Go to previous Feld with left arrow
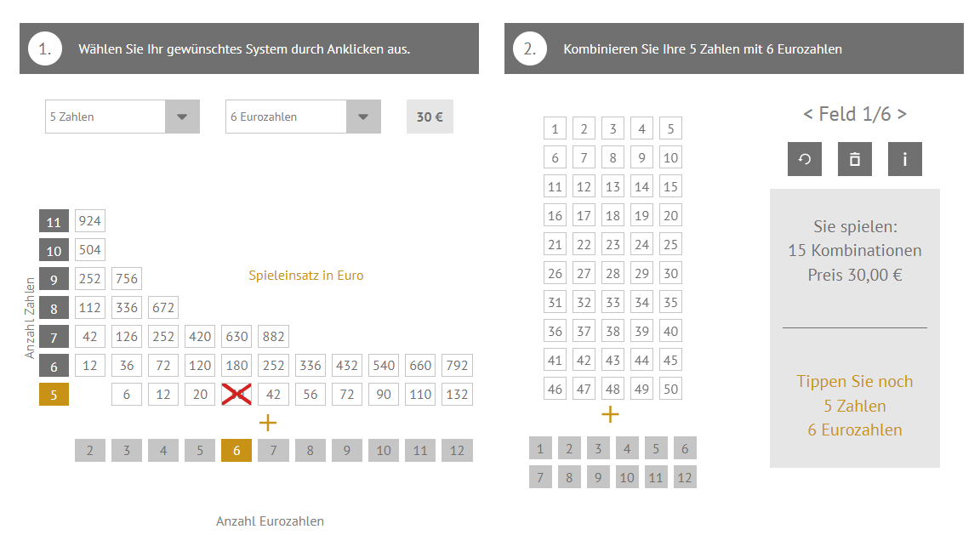The width and height of the screenshot is (980, 535). (x=807, y=114)
